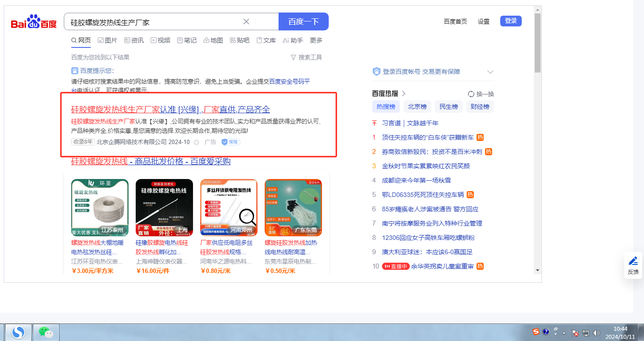This screenshot has height=341, width=644.
Task: Click the volume speaker tray icon
Action: pos(596,332)
